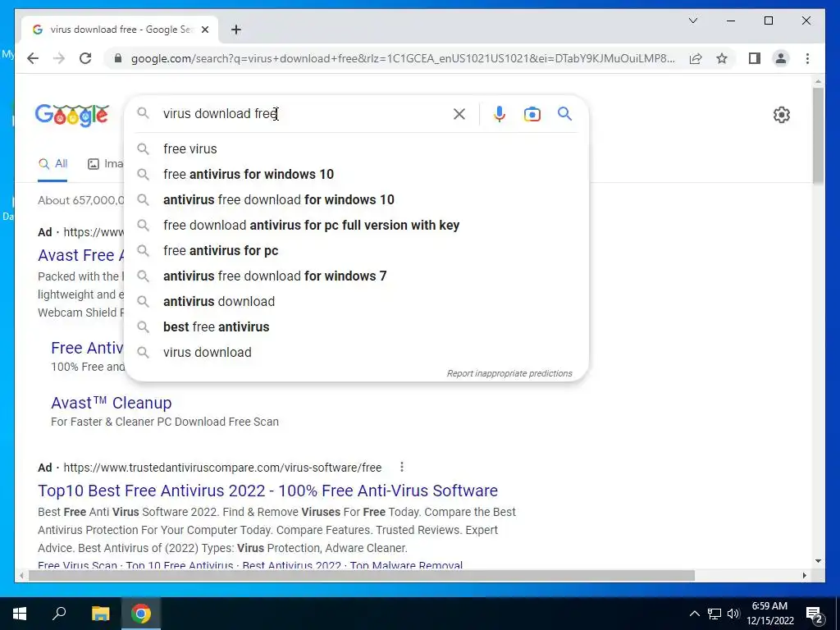Select the All results tab
This screenshot has width=840, height=630.
point(53,164)
